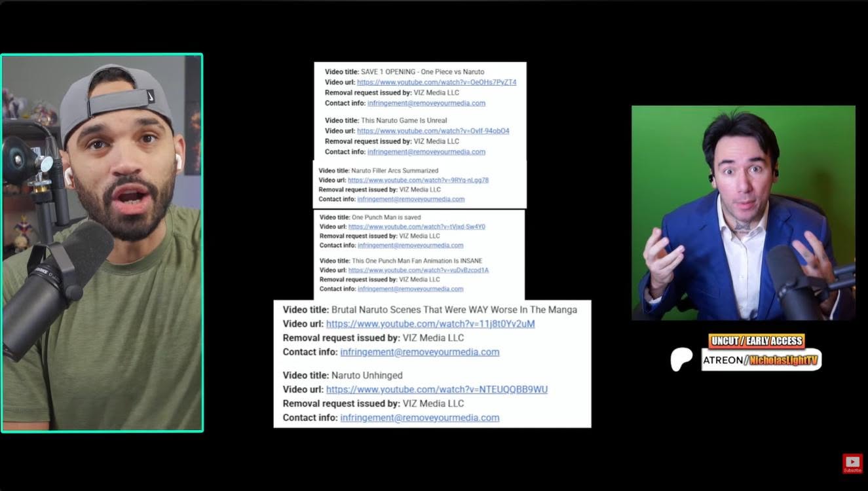The width and height of the screenshot is (868, 491).
Task: Open video URL for One Punch Man is saved
Action: tap(417, 227)
